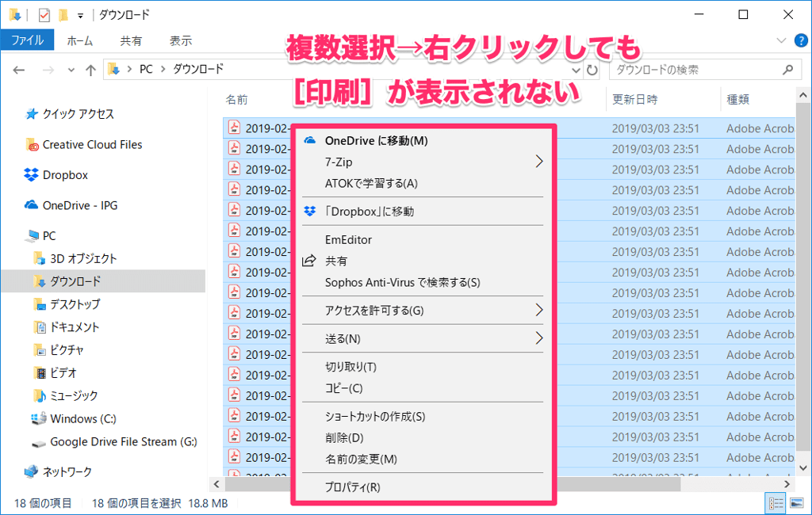Select 'クイック アクセス' in navigation pane
This screenshot has height=515, width=812.
click(79, 114)
